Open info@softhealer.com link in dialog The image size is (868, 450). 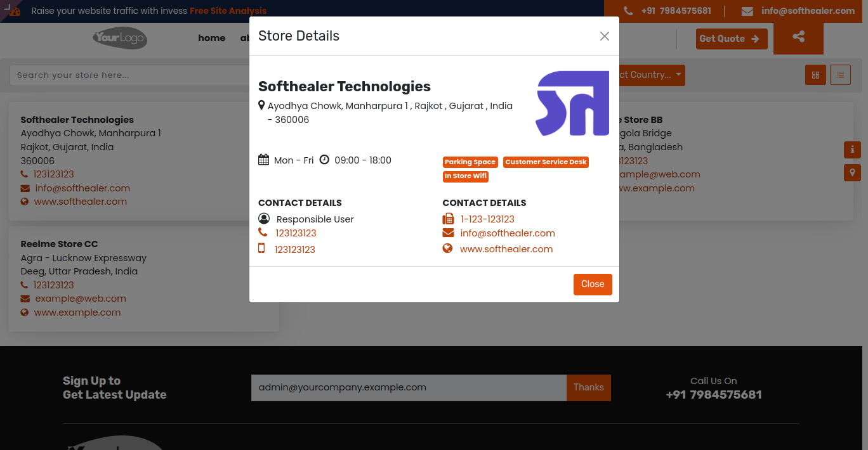coord(508,233)
